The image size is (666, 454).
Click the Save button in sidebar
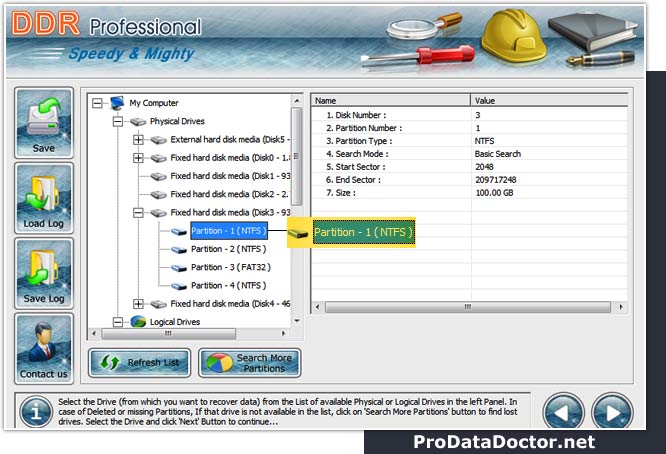click(x=44, y=123)
